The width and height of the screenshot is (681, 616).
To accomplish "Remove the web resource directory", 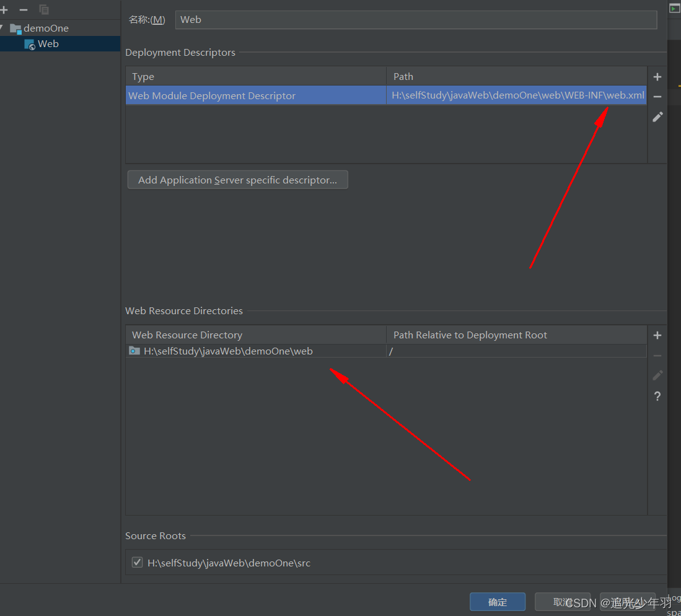I will (x=657, y=356).
